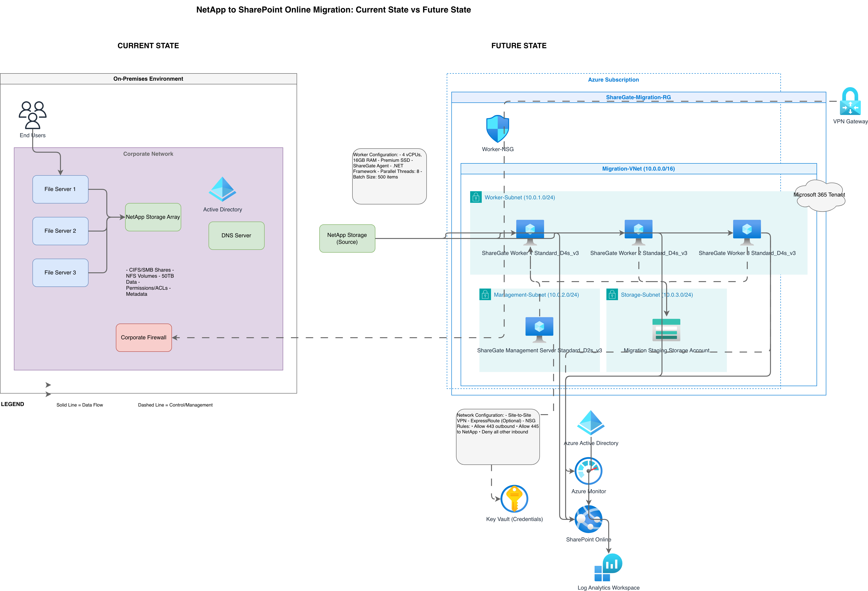Select the Active Directory pyramid icon

coord(222,189)
